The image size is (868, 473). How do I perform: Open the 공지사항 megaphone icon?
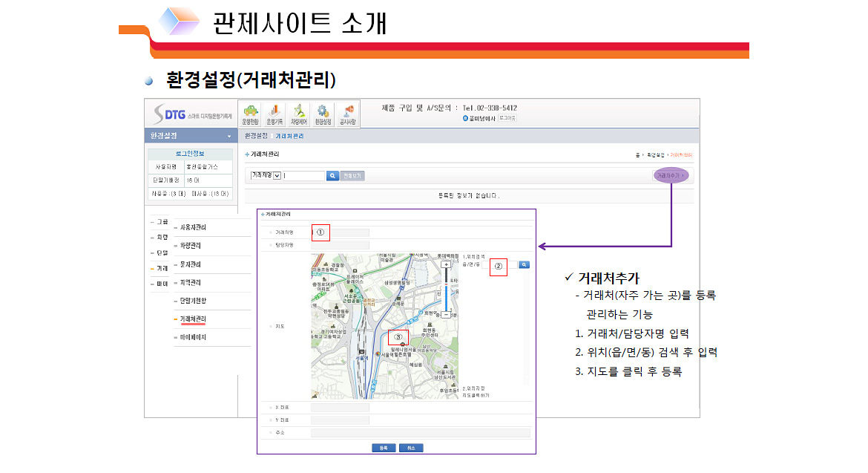[348, 114]
